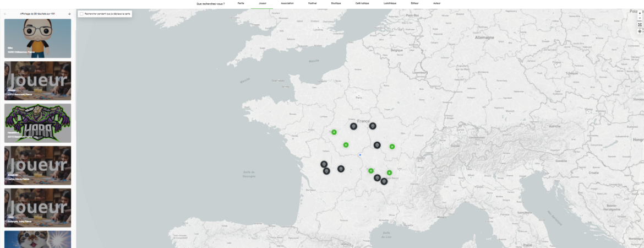Select the Ludothèque tab

click(x=390, y=3)
